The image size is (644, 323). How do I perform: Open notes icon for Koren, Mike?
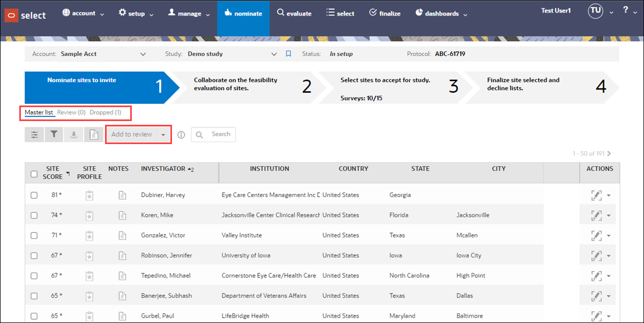pos(122,215)
